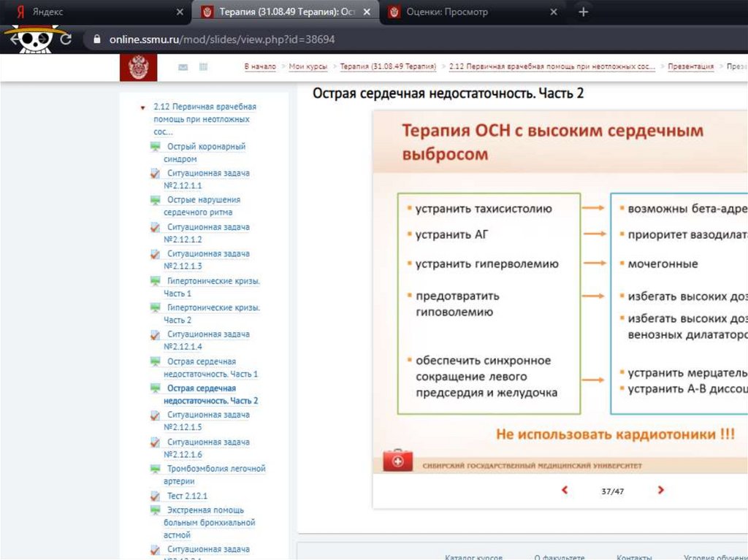Click the В начало breadcrumb link
748x560 pixels.
click(260, 66)
